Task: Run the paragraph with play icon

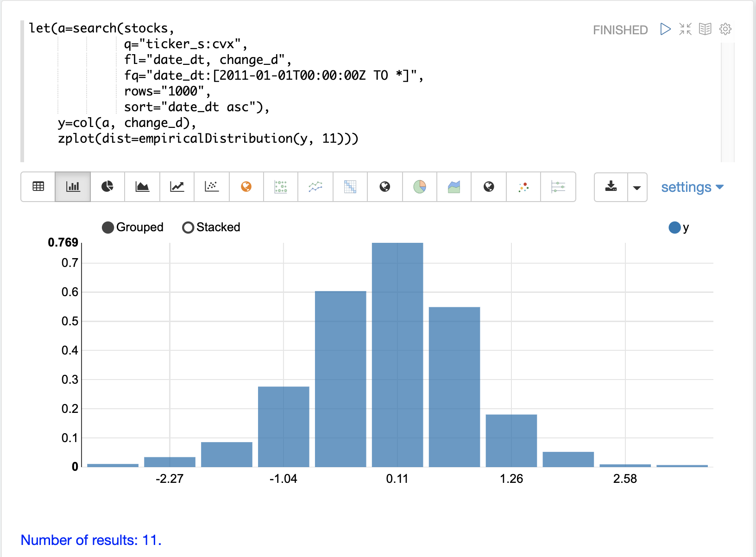Action: pos(665,29)
